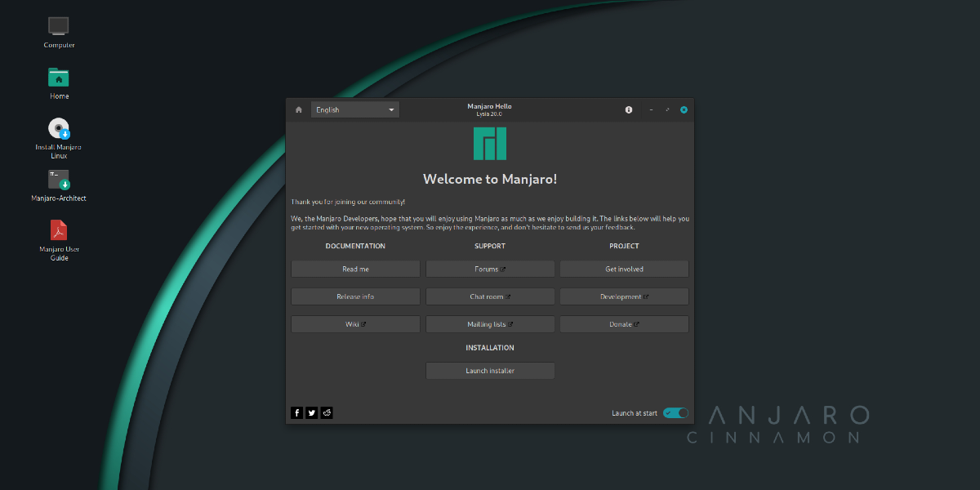Screen dimensions: 980x490
Task: Select the Manjaro User Guide PDF icon
Action: [59, 230]
